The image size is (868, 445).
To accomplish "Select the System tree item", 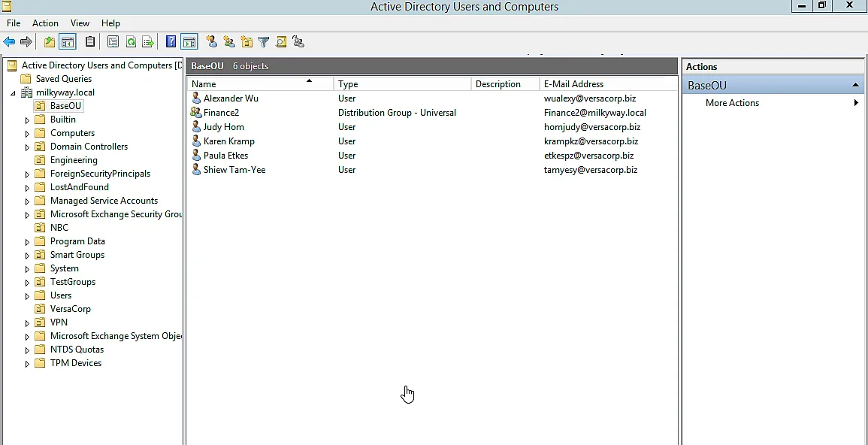I will [x=64, y=268].
